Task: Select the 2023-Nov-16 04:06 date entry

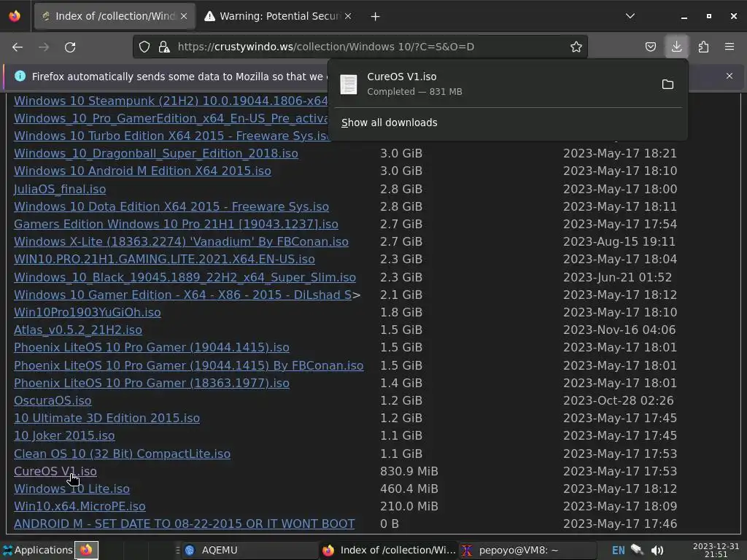Action: (x=619, y=330)
